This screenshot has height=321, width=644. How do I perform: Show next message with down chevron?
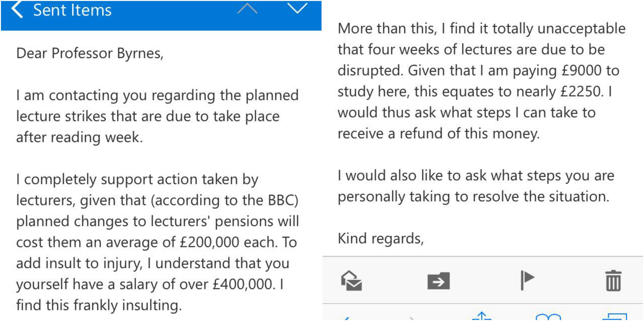[x=297, y=9]
